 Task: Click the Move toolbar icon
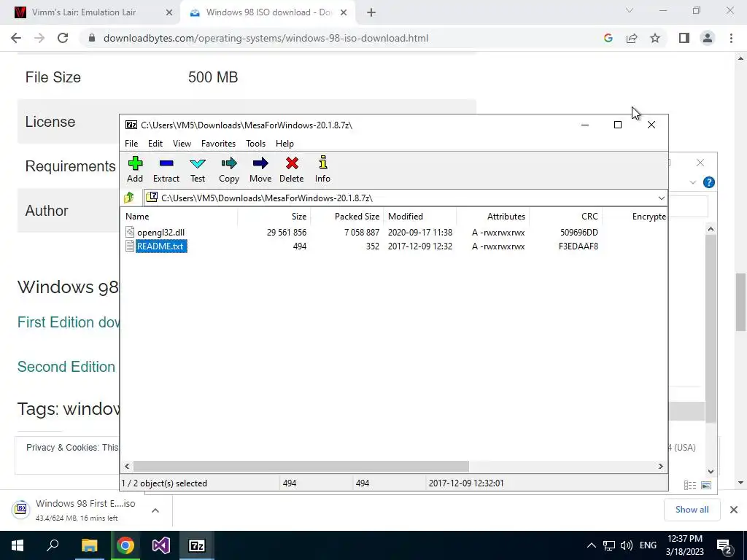[x=260, y=163]
